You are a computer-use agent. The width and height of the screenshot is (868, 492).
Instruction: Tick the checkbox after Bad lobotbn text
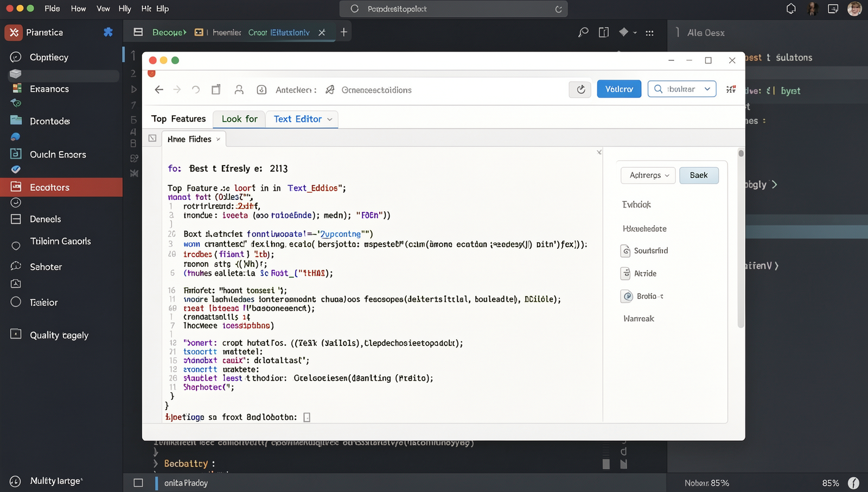(x=307, y=417)
